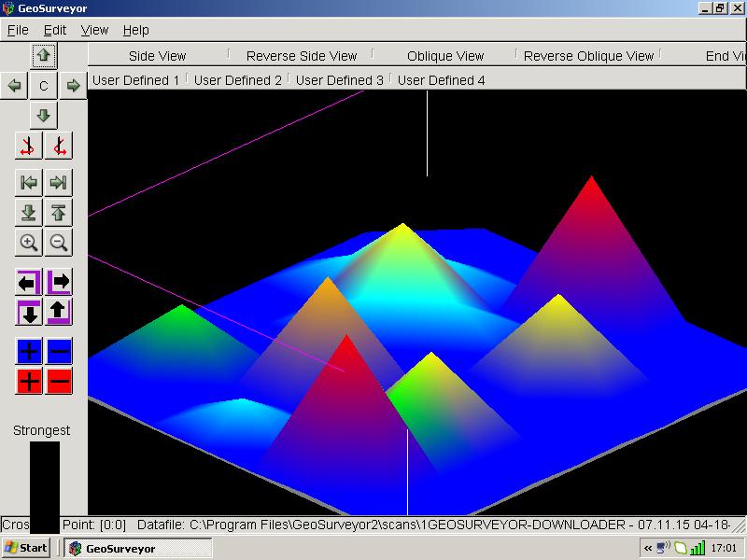The width and height of the screenshot is (747, 560).
Task: Open the View menu
Action: [94, 30]
